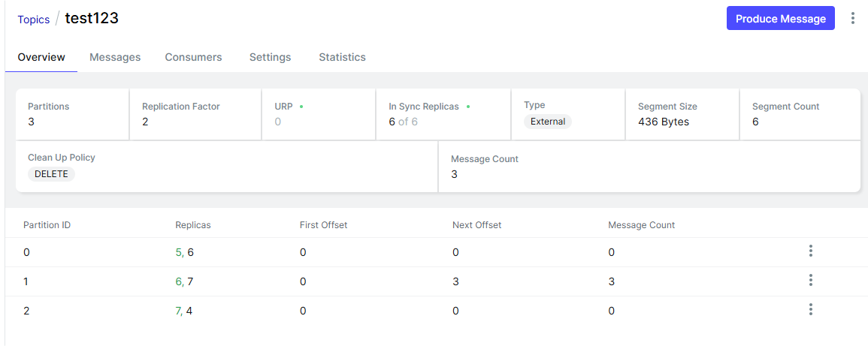Screen dimensions: 868x346
Task: Open actions menu for partition 2
Action: [x=811, y=309]
